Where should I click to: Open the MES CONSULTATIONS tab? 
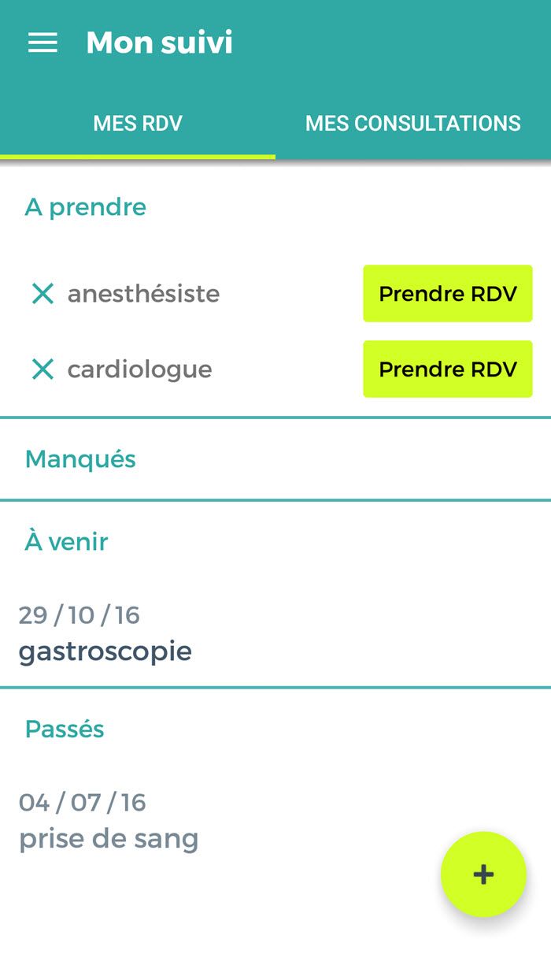pyautogui.click(x=412, y=124)
